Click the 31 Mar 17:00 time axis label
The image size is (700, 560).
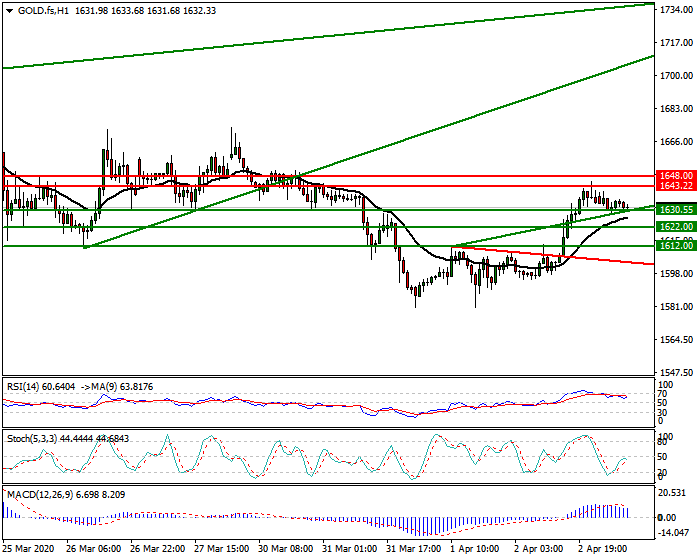click(414, 548)
